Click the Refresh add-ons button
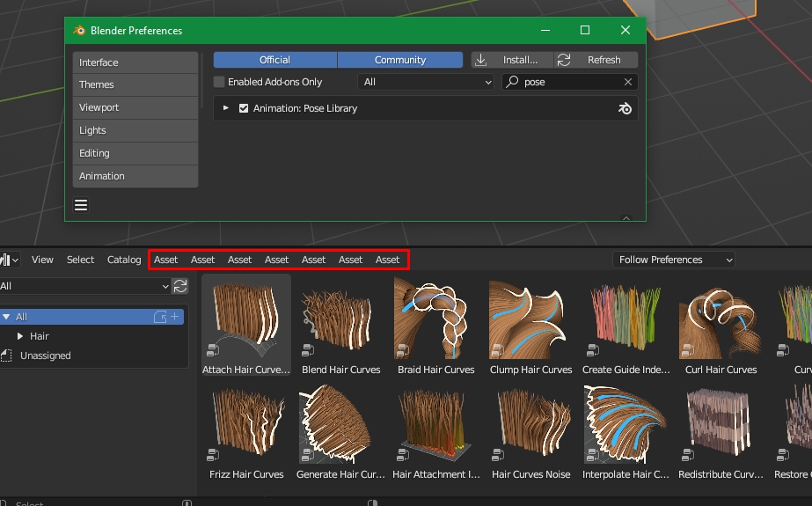Image resolution: width=812 pixels, height=506 pixels. pyautogui.click(x=596, y=60)
